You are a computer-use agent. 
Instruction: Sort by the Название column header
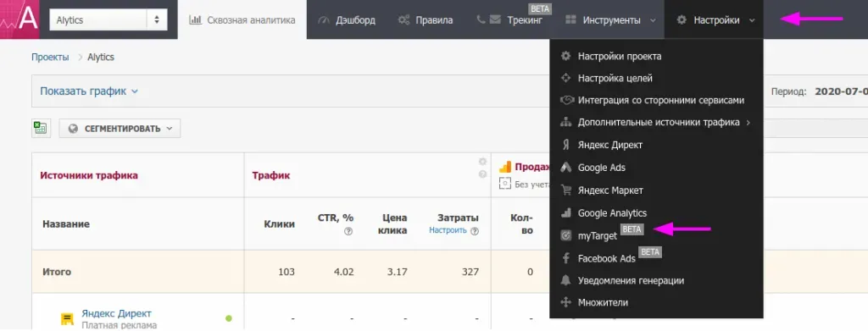tap(66, 224)
